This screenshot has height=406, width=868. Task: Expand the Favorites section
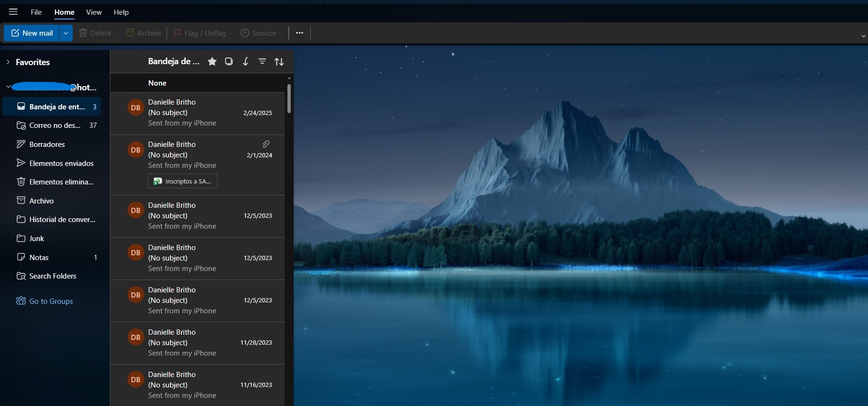tap(8, 62)
